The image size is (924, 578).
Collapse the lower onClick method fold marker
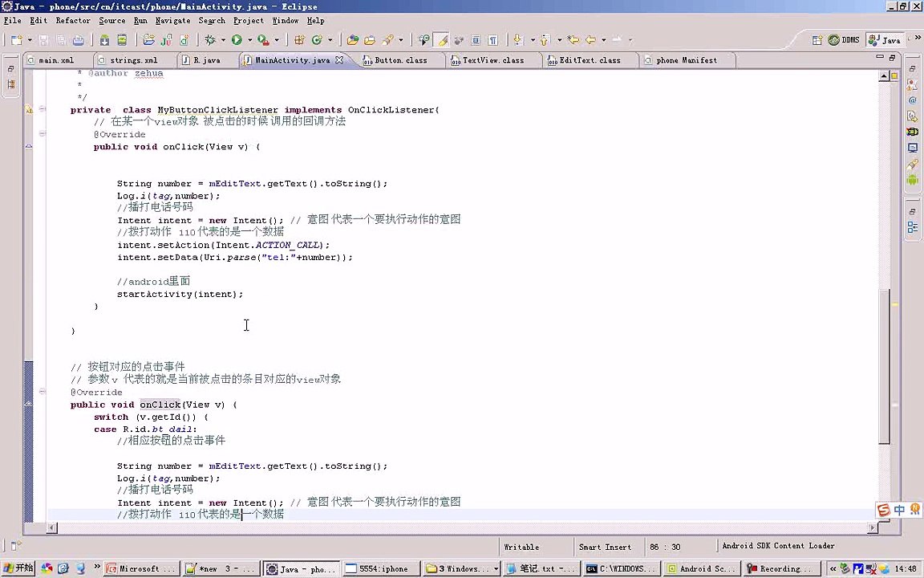tap(42, 391)
